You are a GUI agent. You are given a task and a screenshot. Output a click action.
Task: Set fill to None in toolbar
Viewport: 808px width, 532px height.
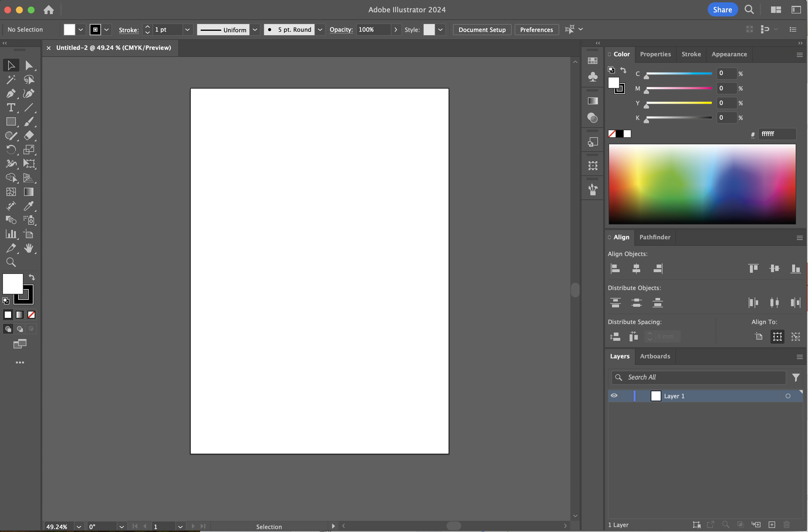[x=31, y=315]
